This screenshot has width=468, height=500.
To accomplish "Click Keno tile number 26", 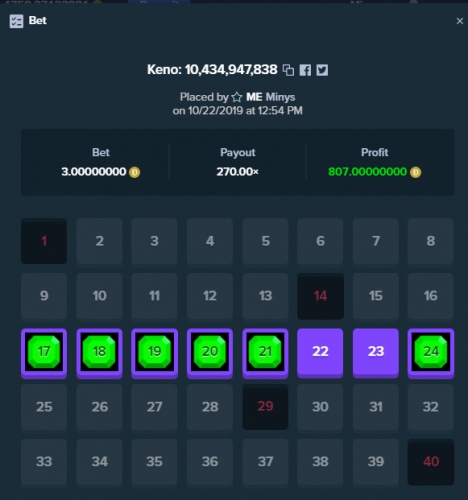I will [x=99, y=407].
